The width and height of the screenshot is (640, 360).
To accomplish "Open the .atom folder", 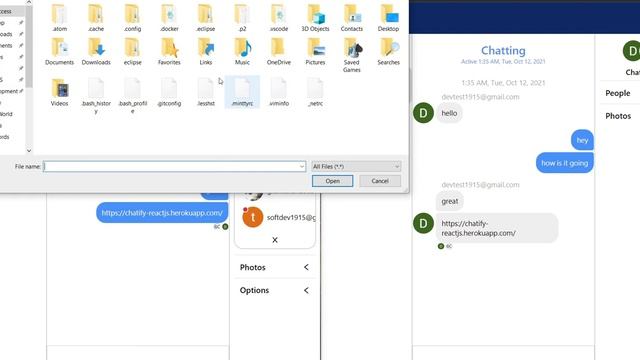I will pyautogui.click(x=60, y=18).
